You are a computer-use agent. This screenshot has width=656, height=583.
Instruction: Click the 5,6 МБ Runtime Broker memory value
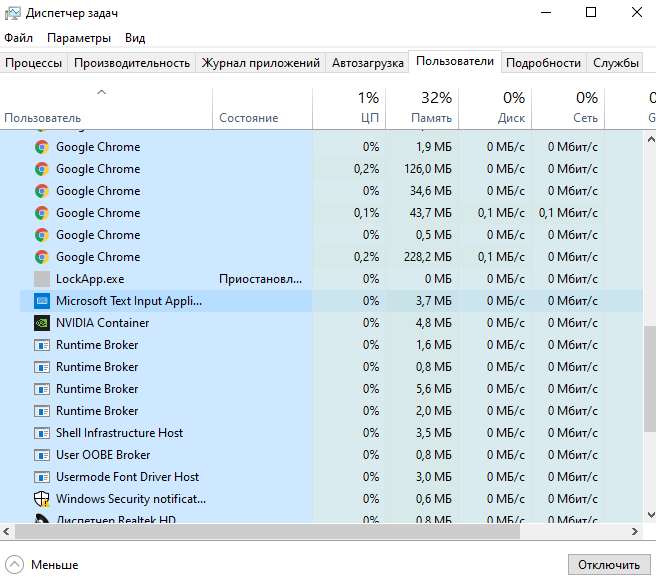pyautogui.click(x=433, y=389)
